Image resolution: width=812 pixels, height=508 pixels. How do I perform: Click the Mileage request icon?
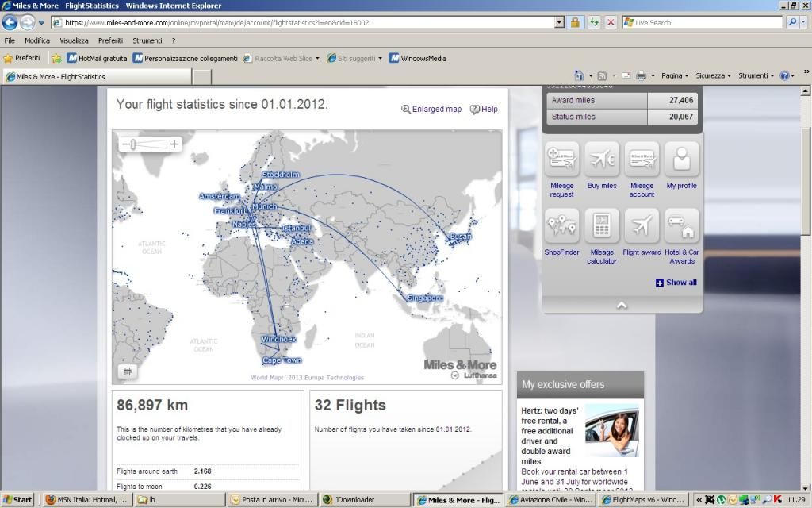[x=562, y=159]
